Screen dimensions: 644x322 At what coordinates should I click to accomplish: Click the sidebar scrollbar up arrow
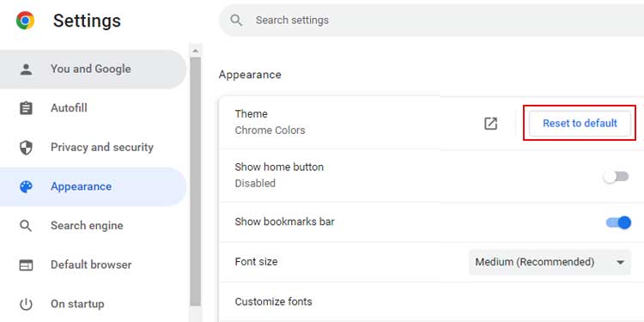tap(196, 51)
